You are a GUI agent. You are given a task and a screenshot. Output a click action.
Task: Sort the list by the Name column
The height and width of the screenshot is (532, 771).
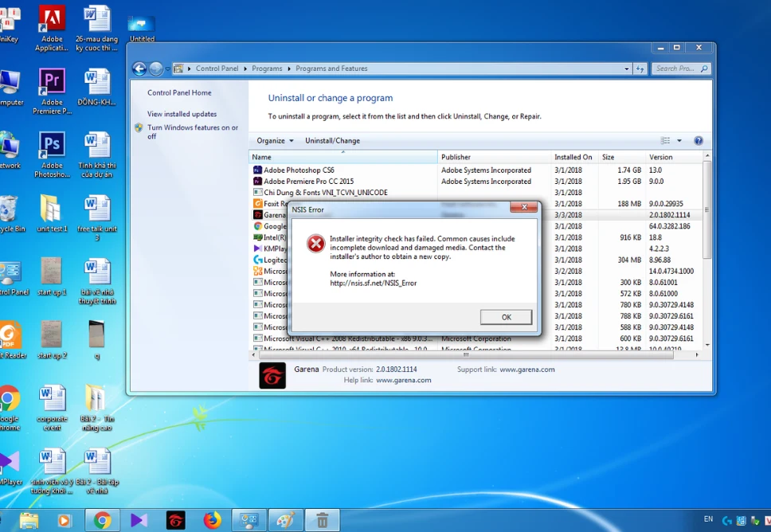point(343,157)
